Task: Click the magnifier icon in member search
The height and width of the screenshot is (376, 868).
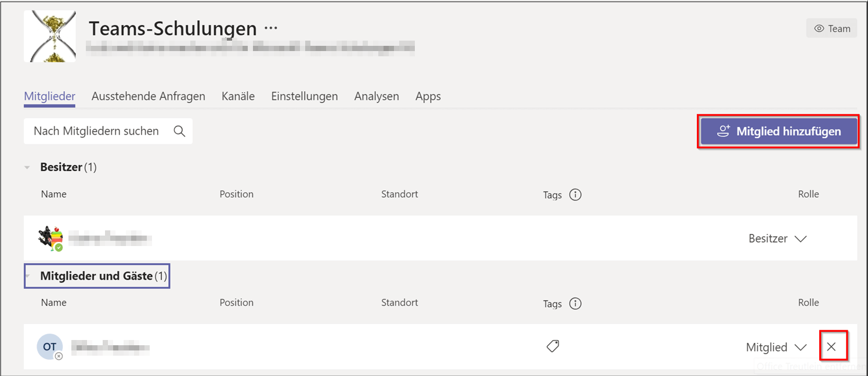Action: point(179,131)
